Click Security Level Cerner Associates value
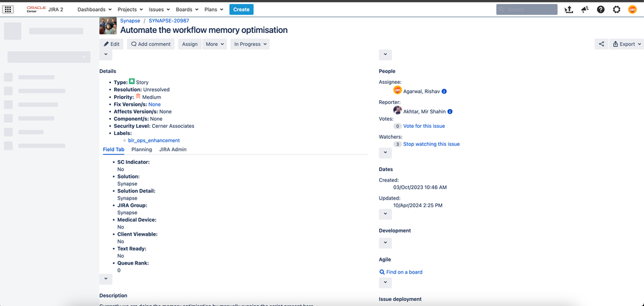 click(x=173, y=126)
